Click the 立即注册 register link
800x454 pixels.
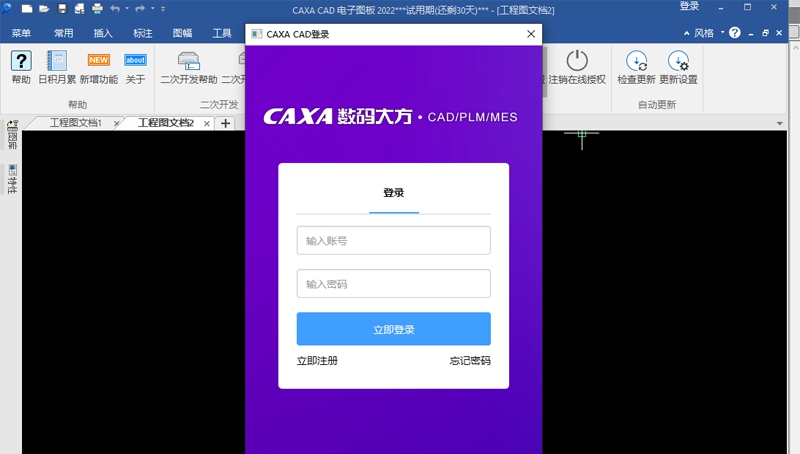pyautogui.click(x=317, y=361)
